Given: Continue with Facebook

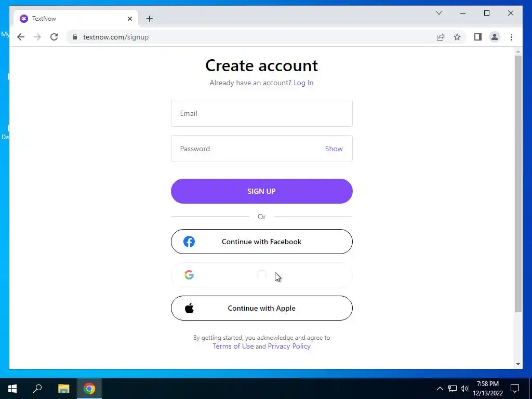Looking at the screenshot, I should 262,242.
